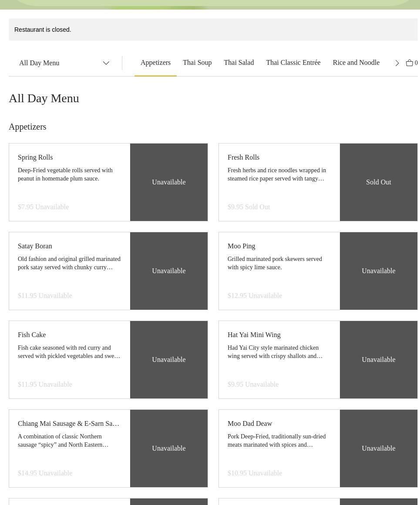Open the shopping bag cart icon

[x=410, y=63]
